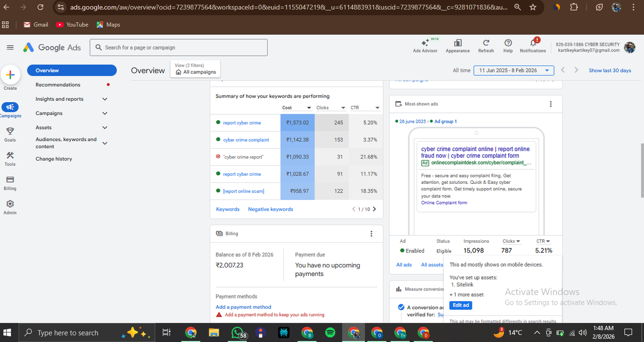The width and height of the screenshot is (644, 342).
Task: Open the Cost column dropdown
Action: 309,108
